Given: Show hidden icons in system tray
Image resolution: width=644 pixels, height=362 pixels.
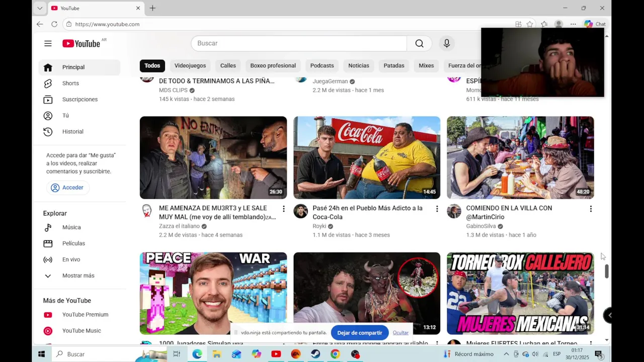Looking at the screenshot, I should click(506, 354).
